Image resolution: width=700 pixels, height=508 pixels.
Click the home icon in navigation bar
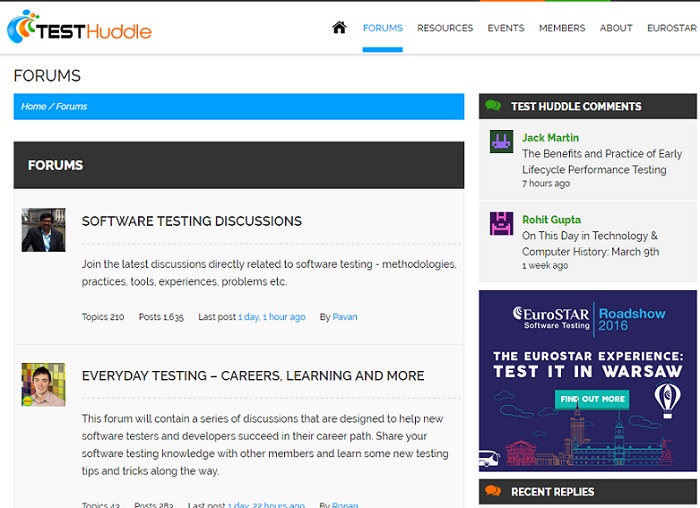[x=339, y=28]
